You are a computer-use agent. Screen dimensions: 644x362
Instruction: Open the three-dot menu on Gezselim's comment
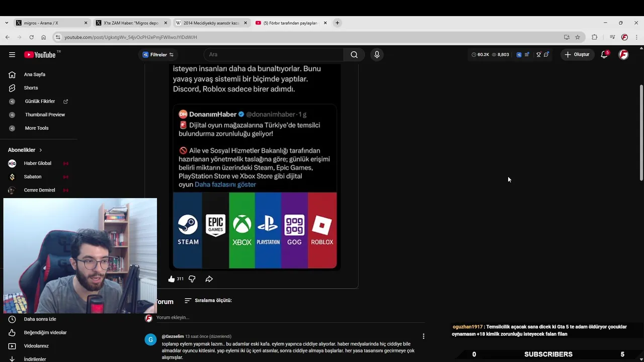coord(423,336)
